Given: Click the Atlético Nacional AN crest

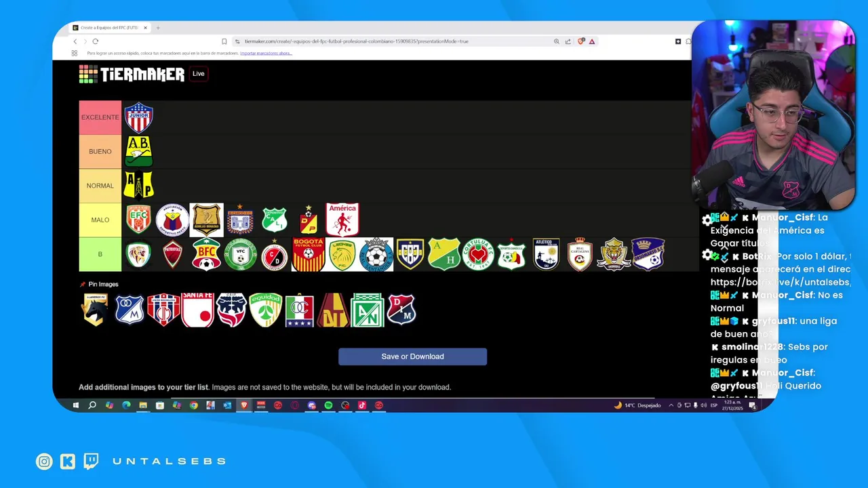Looking at the screenshot, I should click(x=368, y=310).
